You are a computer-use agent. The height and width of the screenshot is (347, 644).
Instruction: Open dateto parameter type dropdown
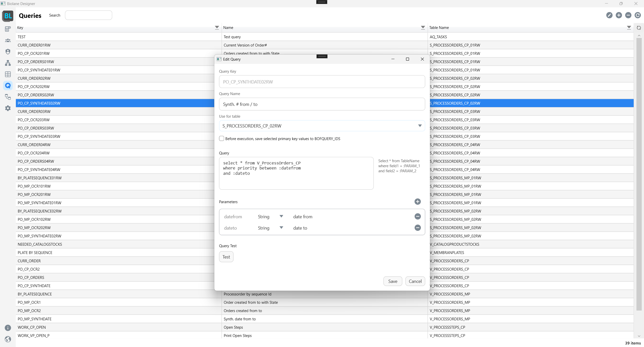click(281, 228)
